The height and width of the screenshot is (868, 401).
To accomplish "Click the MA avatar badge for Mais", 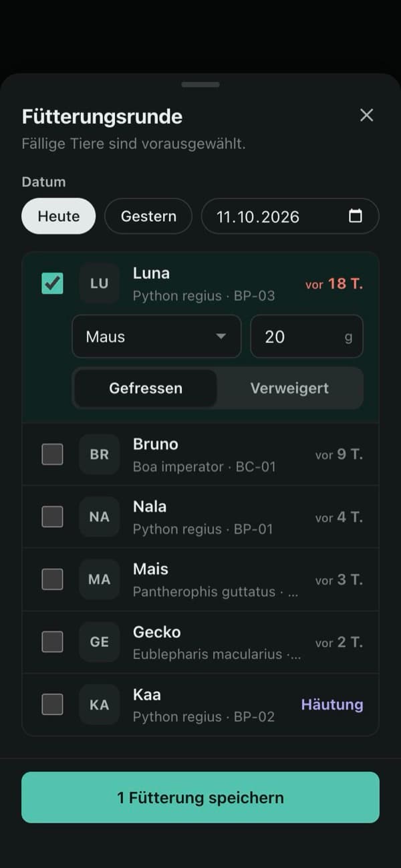I will coord(99,579).
